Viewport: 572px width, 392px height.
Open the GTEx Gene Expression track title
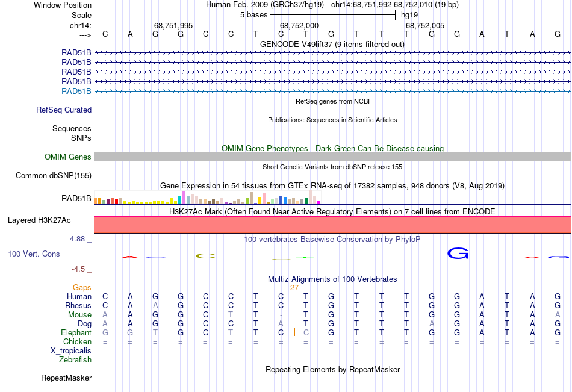coord(332,186)
